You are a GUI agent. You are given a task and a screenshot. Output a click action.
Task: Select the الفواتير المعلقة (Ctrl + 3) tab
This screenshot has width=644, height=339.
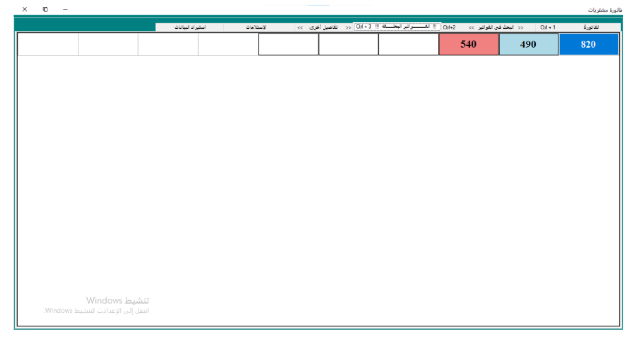pos(397,27)
